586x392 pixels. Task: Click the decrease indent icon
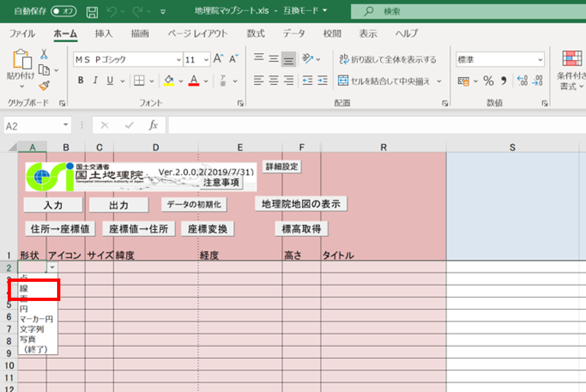coord(308,80)
